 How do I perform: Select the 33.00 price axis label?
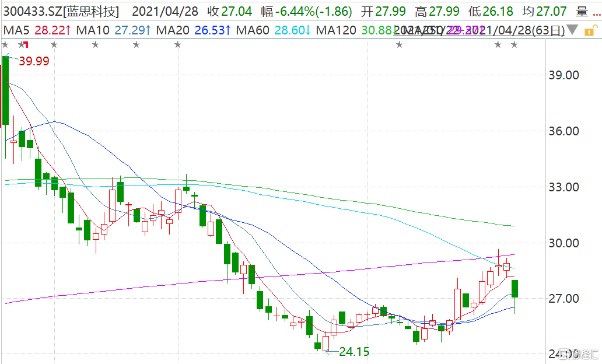tap(563, 187)
